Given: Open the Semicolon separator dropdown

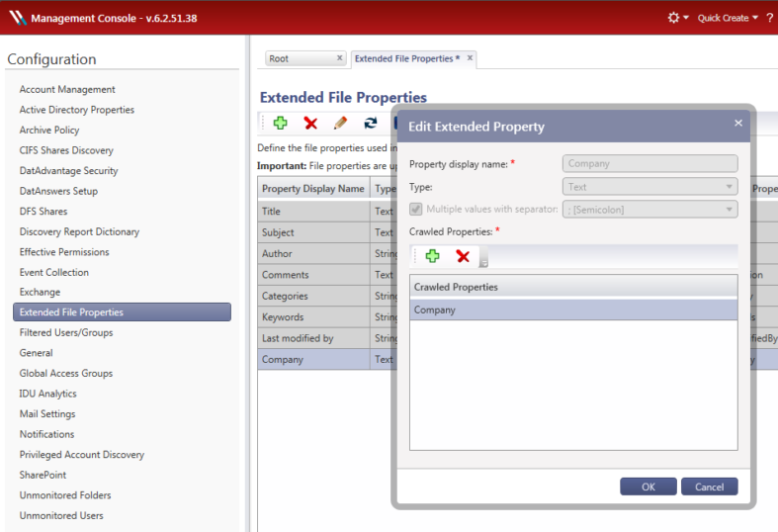Looking at the screenshot, I should click(x=650, y=210).
